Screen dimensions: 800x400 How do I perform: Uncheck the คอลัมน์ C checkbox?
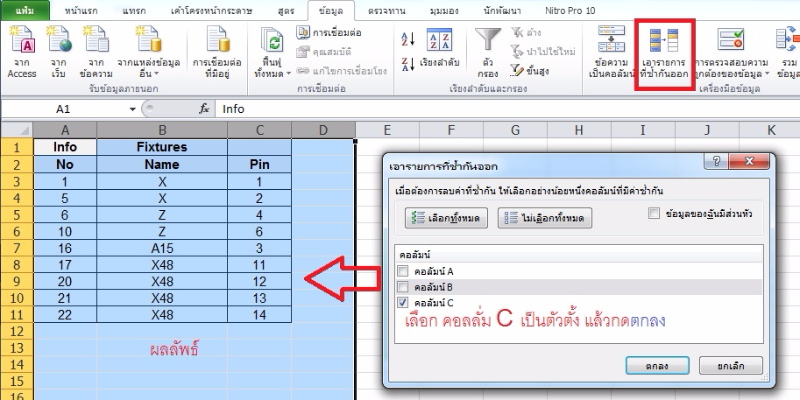[403, 303]
